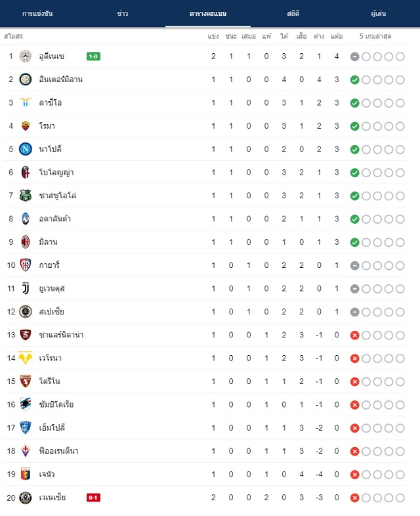Open the การแข่งขัน tab
This screenshot has width=420, height=516.
[x=37, y=14]
